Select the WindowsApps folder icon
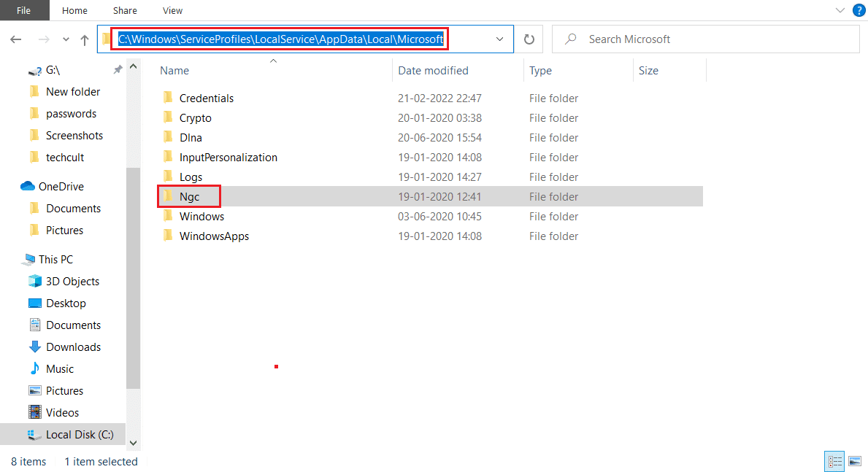 168,236
